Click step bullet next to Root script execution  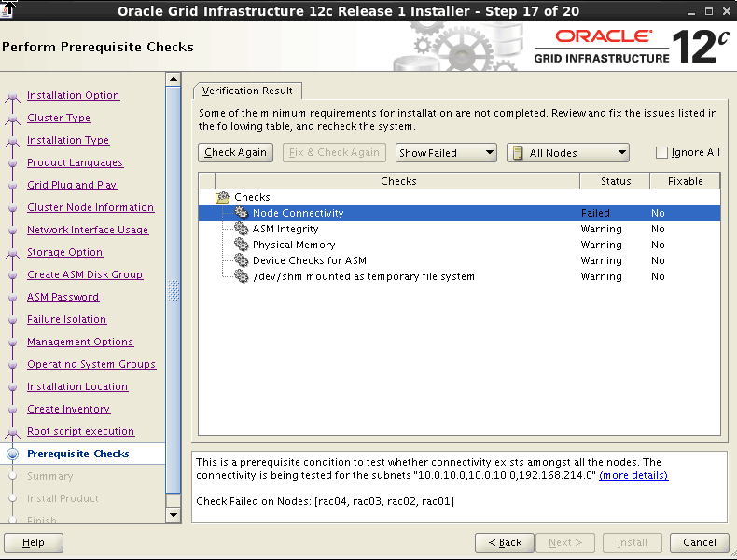[13, 432]
